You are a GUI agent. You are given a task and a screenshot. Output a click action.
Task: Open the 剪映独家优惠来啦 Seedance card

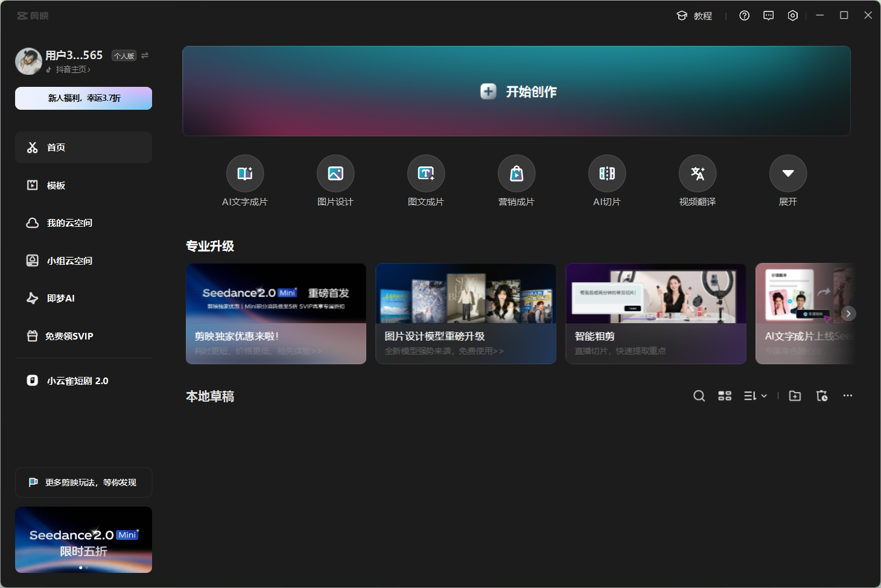click(x=276, y=314)
